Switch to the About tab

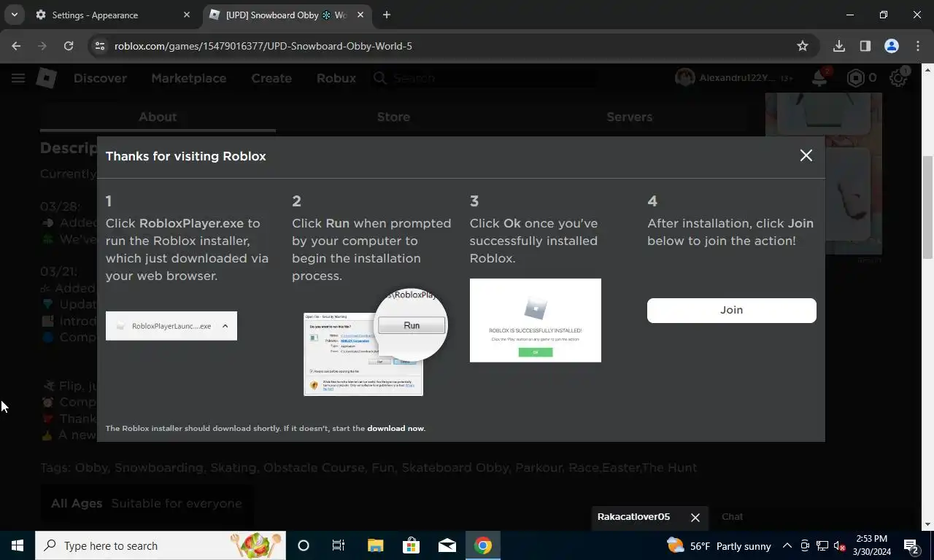coord(158,117)
